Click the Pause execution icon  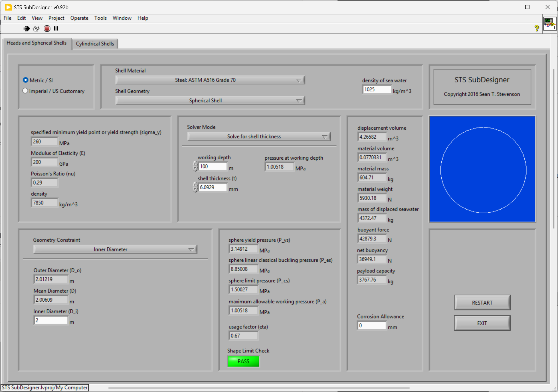56,29
